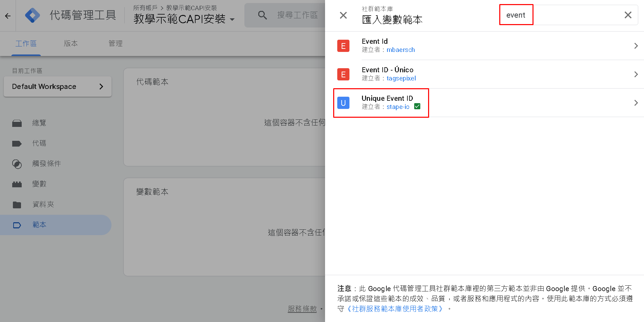Close the 匯入變數範本 panel
The width and height of the screenshot is (644, 322).
point(343,15)
